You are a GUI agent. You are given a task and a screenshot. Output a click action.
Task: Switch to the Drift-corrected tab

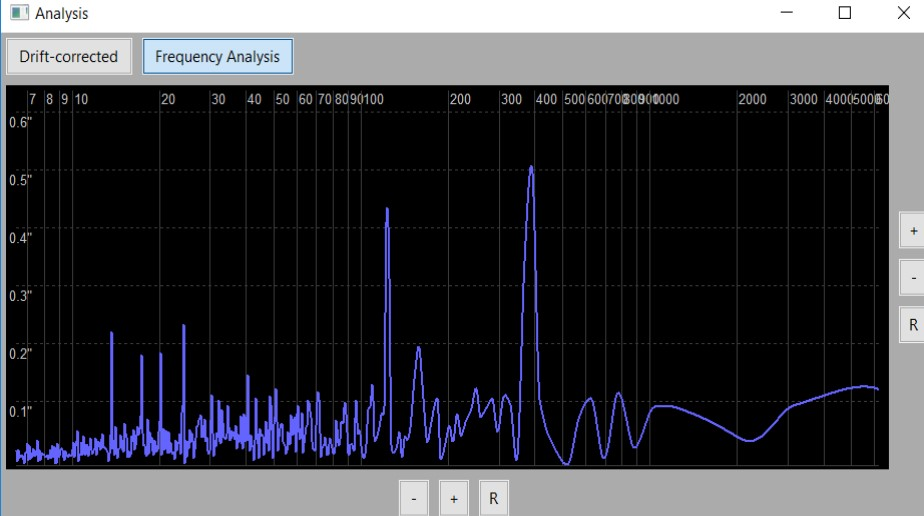coord(69,57)
